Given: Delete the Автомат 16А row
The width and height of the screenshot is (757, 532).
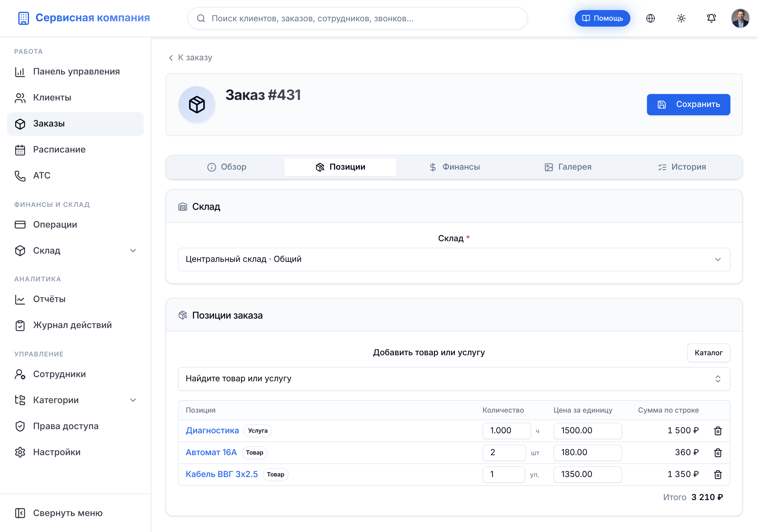Looking at the screenshot, I should [718, 452].
